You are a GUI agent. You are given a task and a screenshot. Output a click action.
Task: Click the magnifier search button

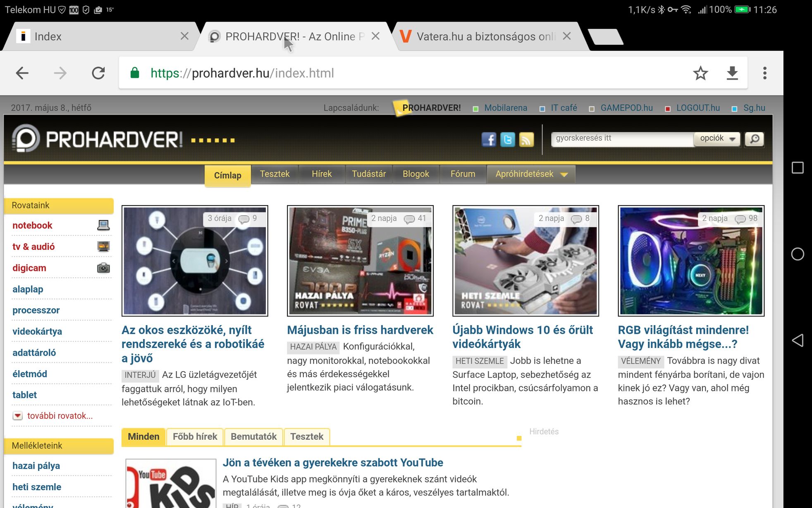pyautogui.click(x=755, y=139)
